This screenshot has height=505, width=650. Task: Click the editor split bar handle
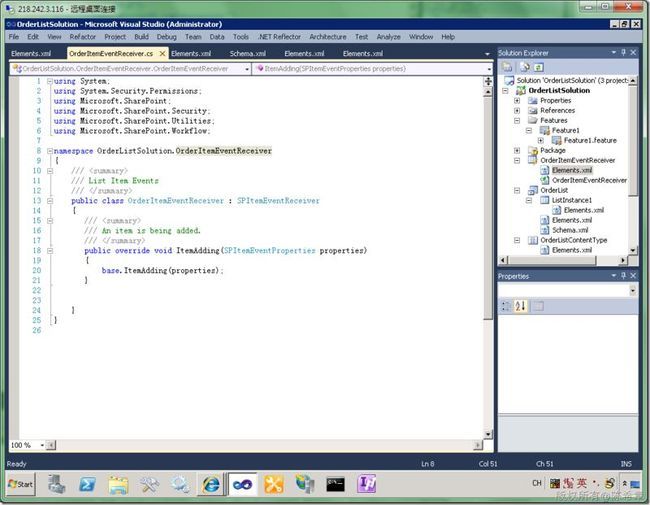(x=488, y=81)
